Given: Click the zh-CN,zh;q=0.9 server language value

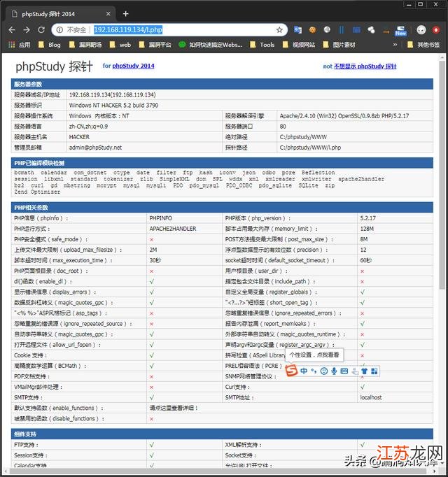Looking at the screenshot, I should (x=88, y=127).
